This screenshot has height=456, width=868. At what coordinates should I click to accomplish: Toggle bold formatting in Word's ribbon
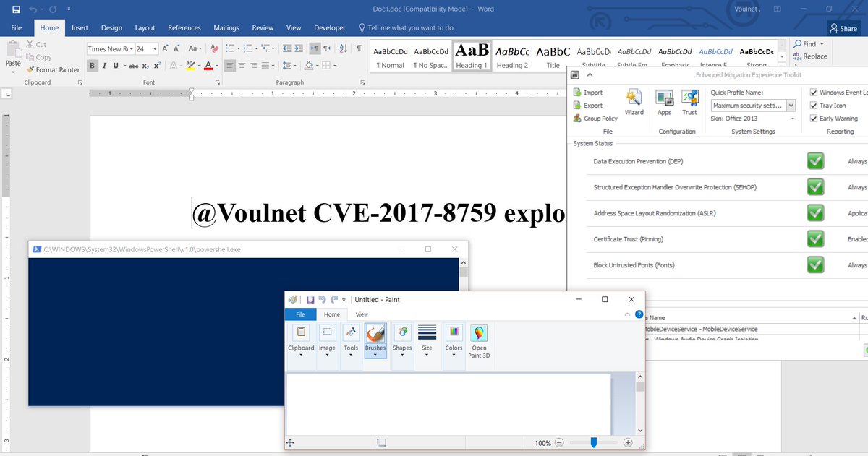coord(92,65)
